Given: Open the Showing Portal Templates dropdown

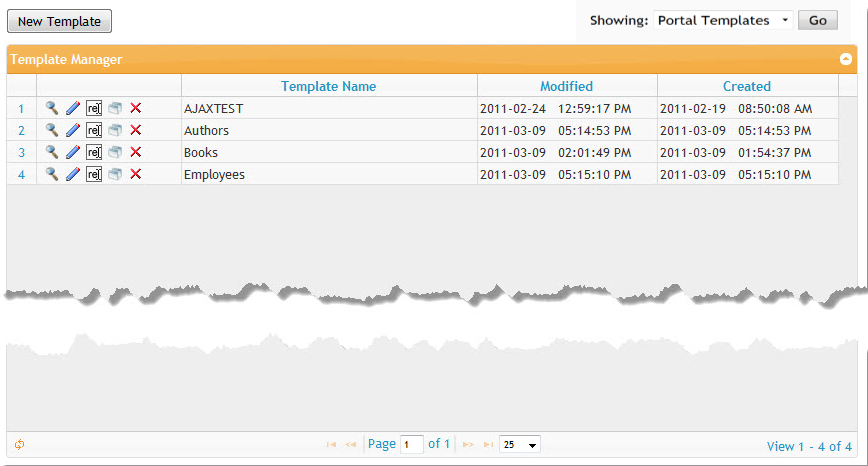Looking at the screenshot, I should (x=723, y=20).
